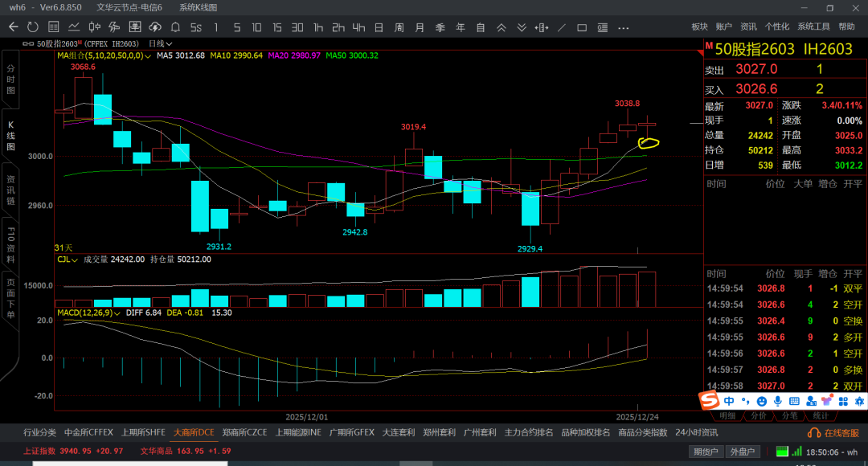Viewport: 868px width, 466px height.
Task: Select the 1h period
Action: point(317,27)
